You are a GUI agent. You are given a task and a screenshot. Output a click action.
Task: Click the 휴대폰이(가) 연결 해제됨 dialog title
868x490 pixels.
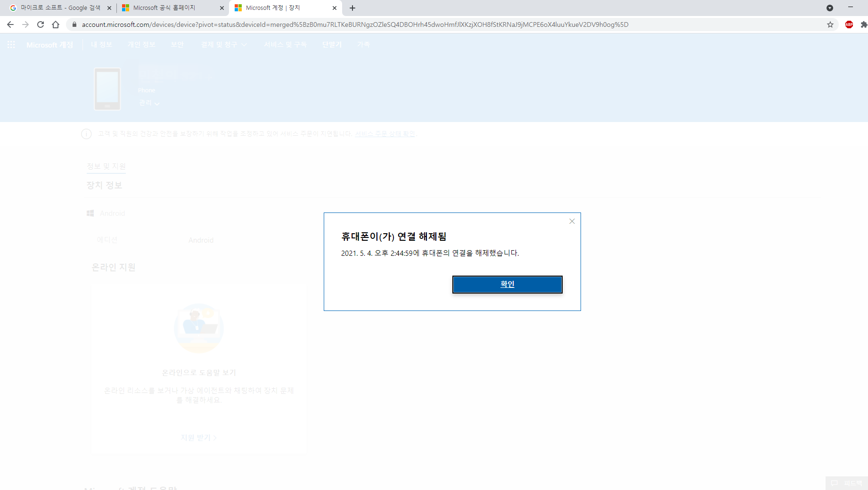point(393,237)
